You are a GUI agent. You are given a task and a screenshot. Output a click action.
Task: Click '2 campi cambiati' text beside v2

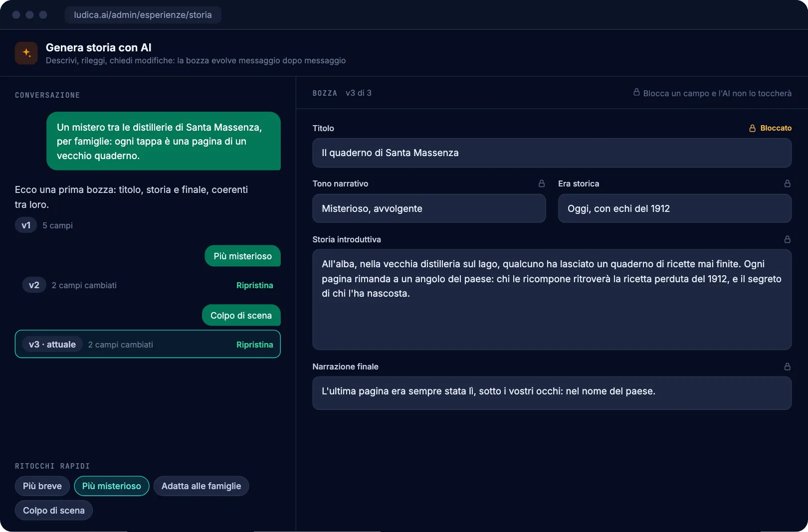coord(84,285)
